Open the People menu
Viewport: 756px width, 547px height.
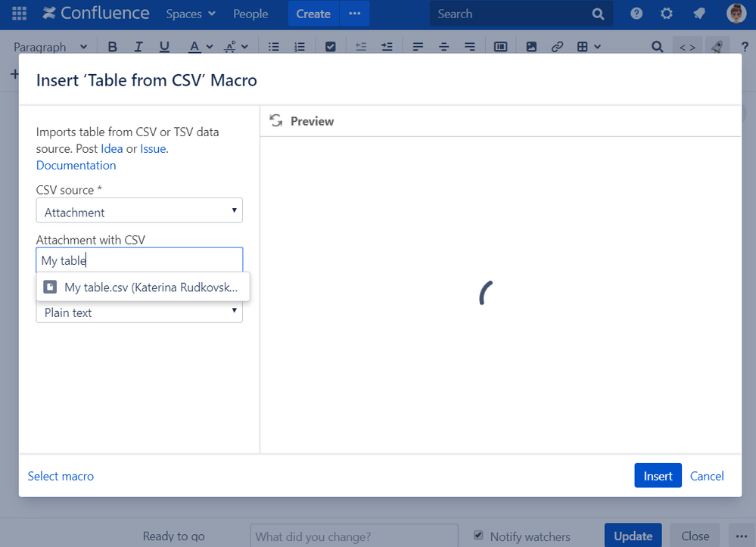250,14
